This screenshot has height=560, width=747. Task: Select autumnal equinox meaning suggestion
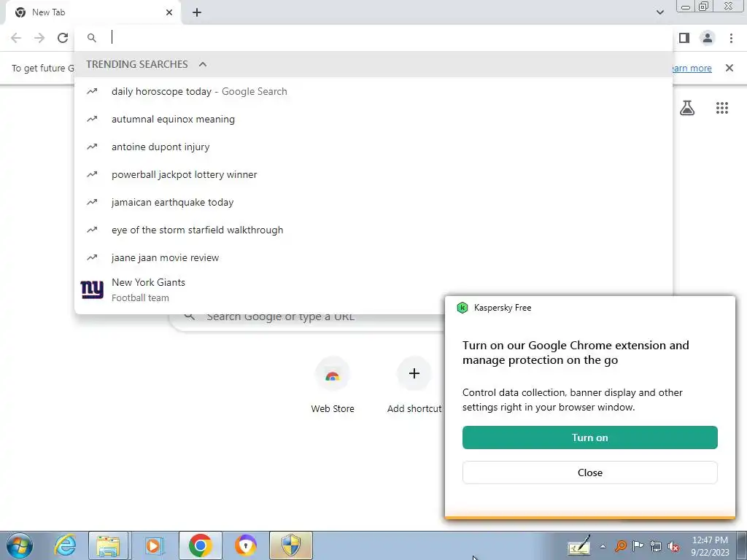[x=373, y=119]
